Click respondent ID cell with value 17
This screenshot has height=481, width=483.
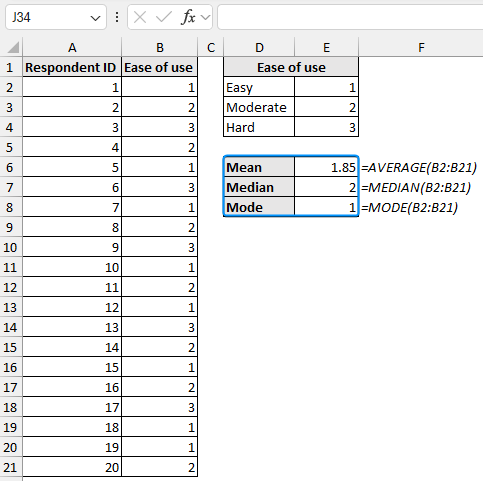pos(72,407)
